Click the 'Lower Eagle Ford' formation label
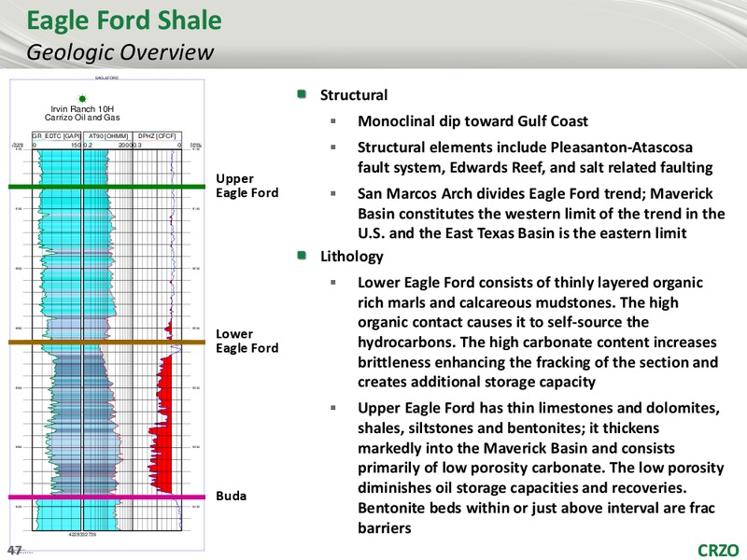Screen dimensions: 747x560 pyautogui.click(x=247, y=341)
